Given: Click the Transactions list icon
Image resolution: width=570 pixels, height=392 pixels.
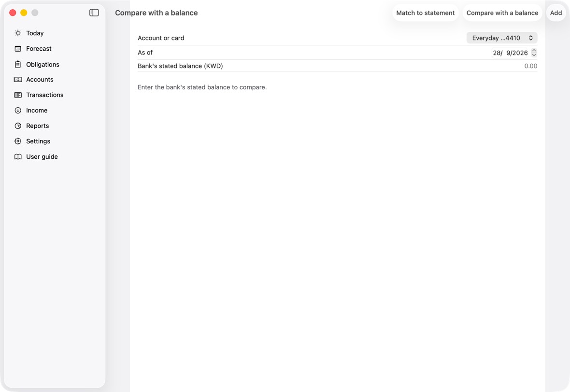Looking at the screenshot, I should [x=18, y=95].
